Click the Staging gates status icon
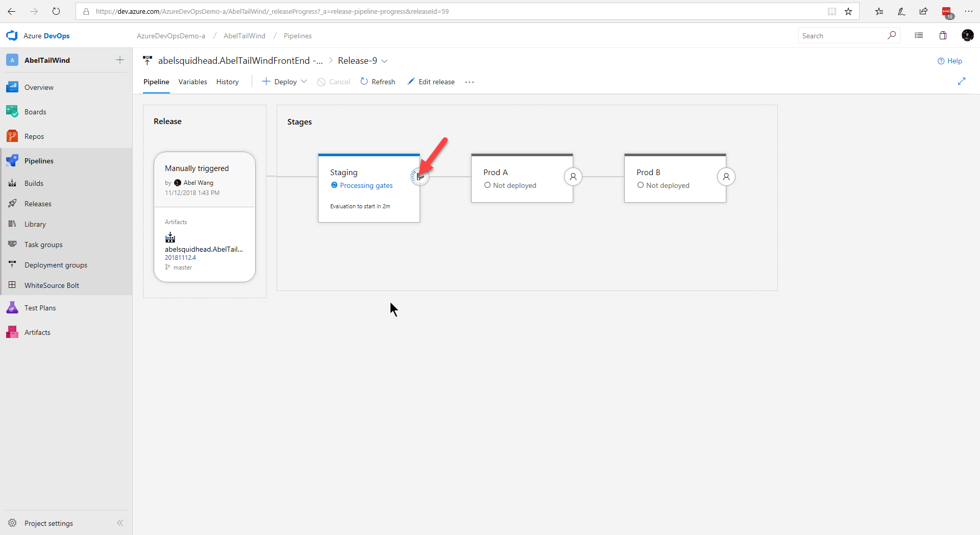This screenshot has width=980, height=535. click(420, 177)
